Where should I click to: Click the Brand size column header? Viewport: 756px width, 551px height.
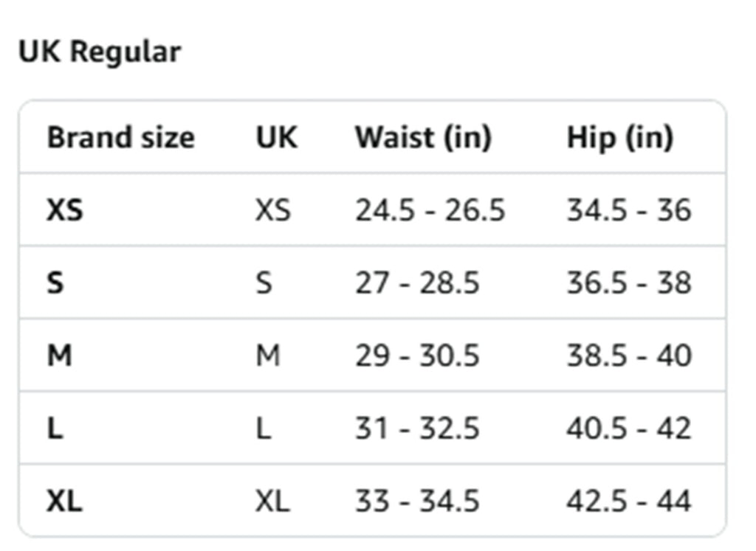(120, 138)
